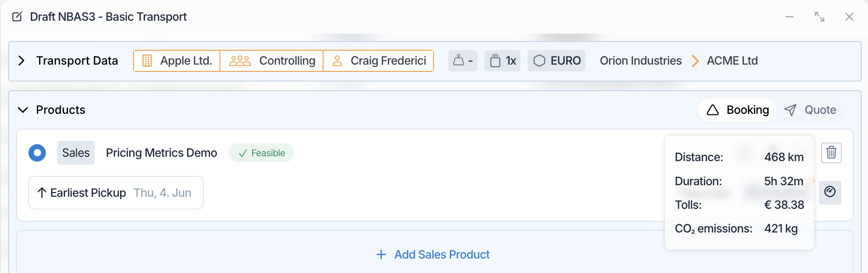Expand the Transport Data section
Image resolution: width=868 pixels, height=273 pixels.
[21, 61]
